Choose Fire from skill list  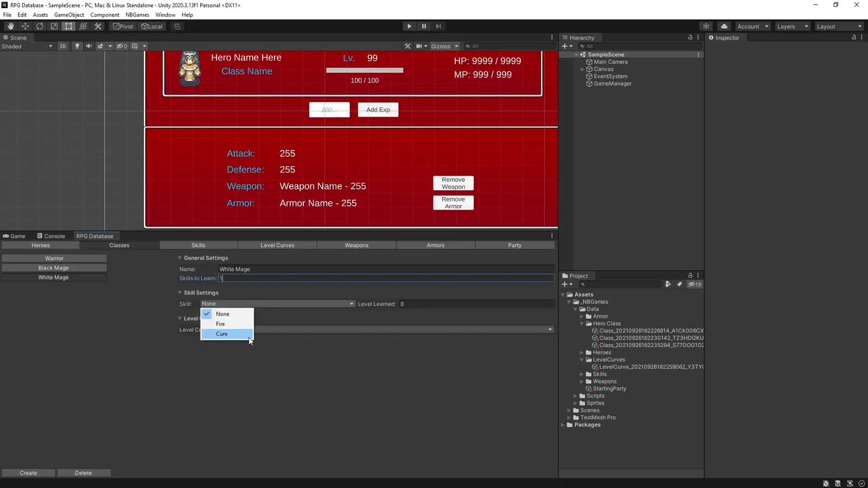227,324
